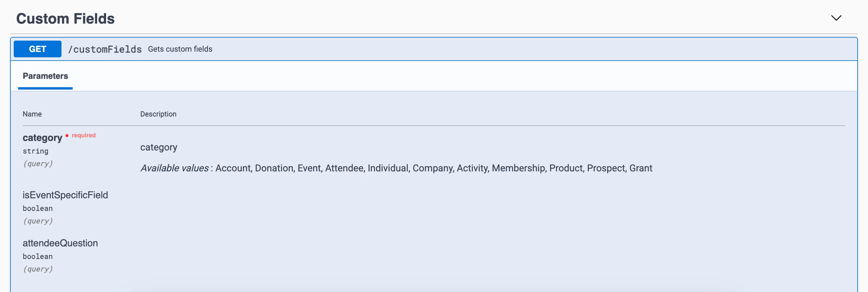Click '(query)' label under isEventSpecificField

tap(38, 221)
